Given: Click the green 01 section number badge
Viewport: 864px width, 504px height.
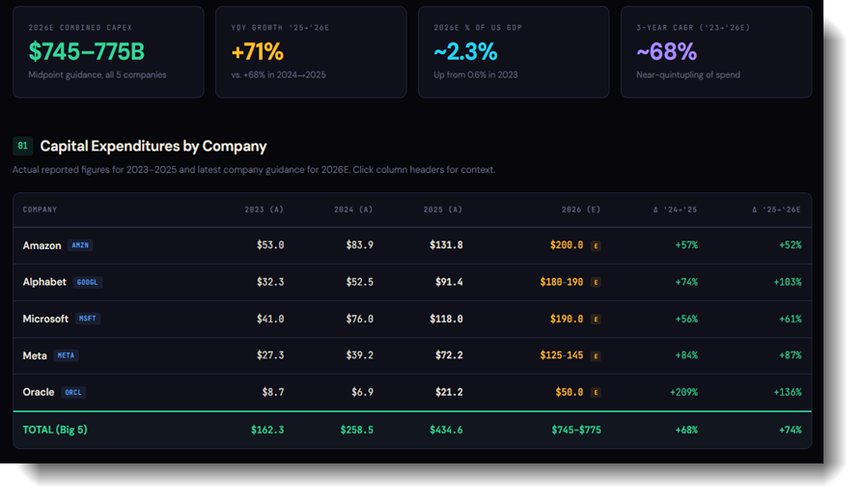Looking at the screenshot, I should coord(22,146).
